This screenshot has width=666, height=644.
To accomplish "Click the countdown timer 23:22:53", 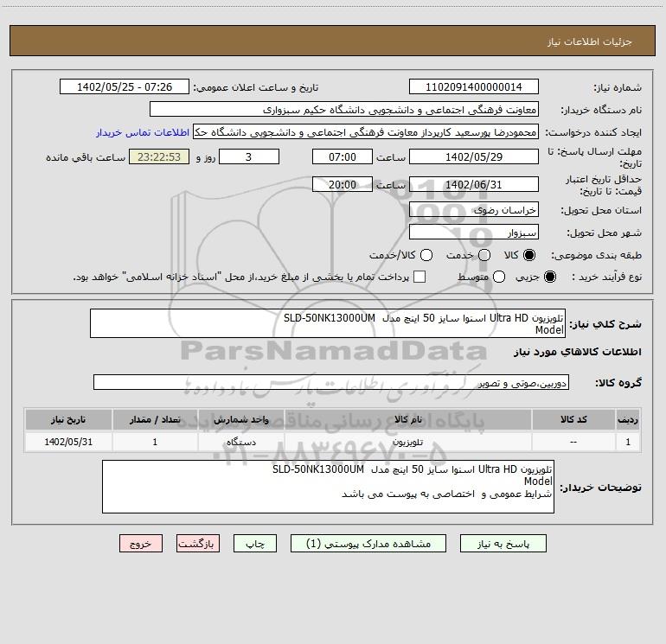I will [159, 156].
